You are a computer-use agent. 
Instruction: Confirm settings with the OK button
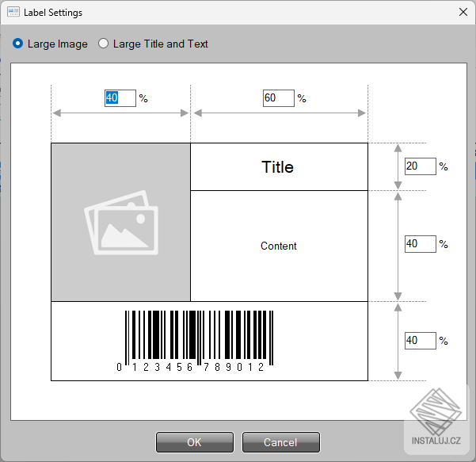195,442
